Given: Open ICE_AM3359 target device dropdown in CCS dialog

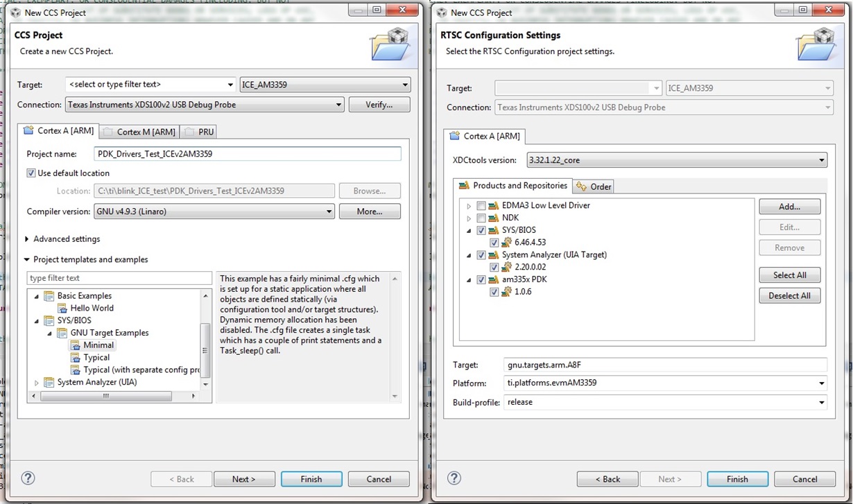Looking at the screenshot, I should (325, 85).
